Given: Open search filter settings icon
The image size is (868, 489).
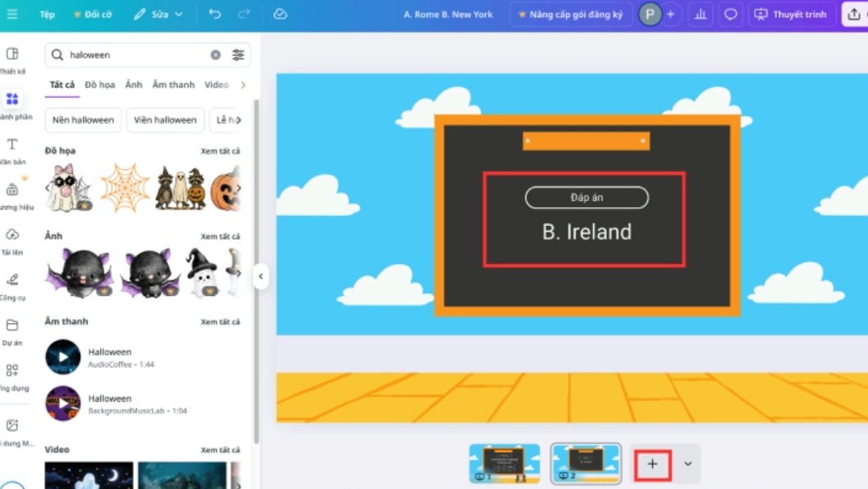Looking at the screenshot, I should (238, 55).
